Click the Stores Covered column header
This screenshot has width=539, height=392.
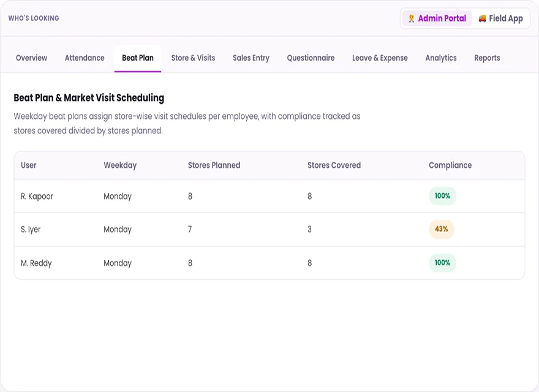coord(334,165)
